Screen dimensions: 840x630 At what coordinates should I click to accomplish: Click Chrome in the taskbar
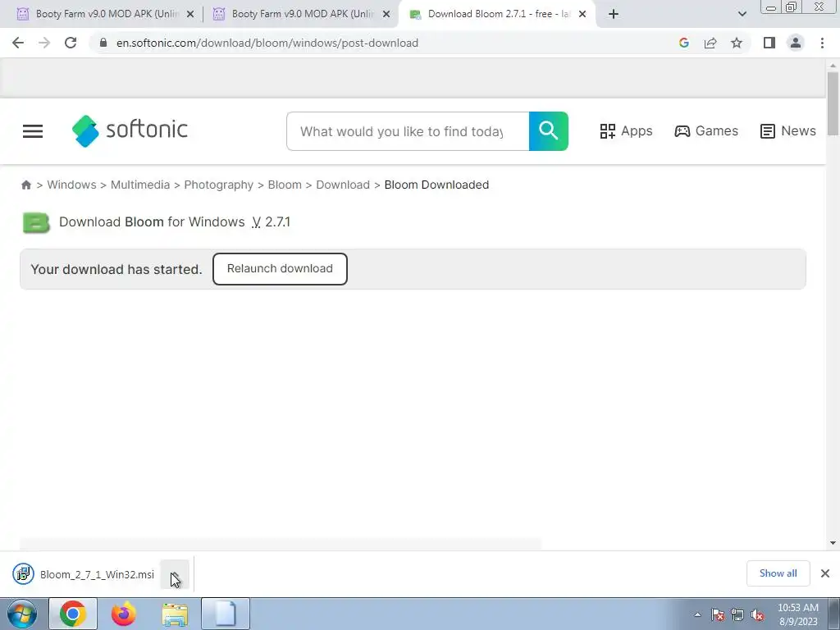point(73,614)
